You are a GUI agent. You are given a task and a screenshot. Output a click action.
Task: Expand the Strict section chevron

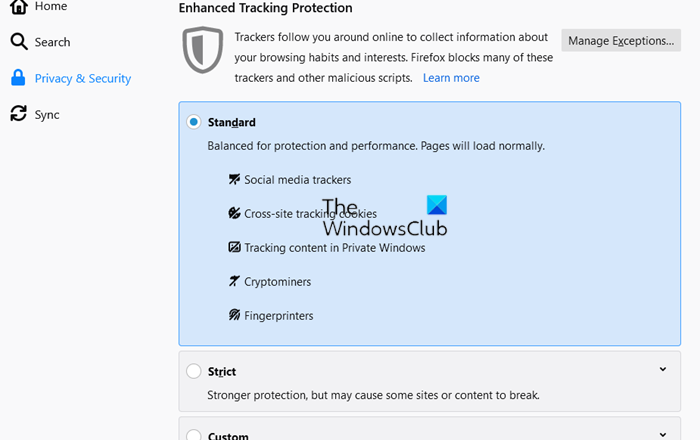662,370
